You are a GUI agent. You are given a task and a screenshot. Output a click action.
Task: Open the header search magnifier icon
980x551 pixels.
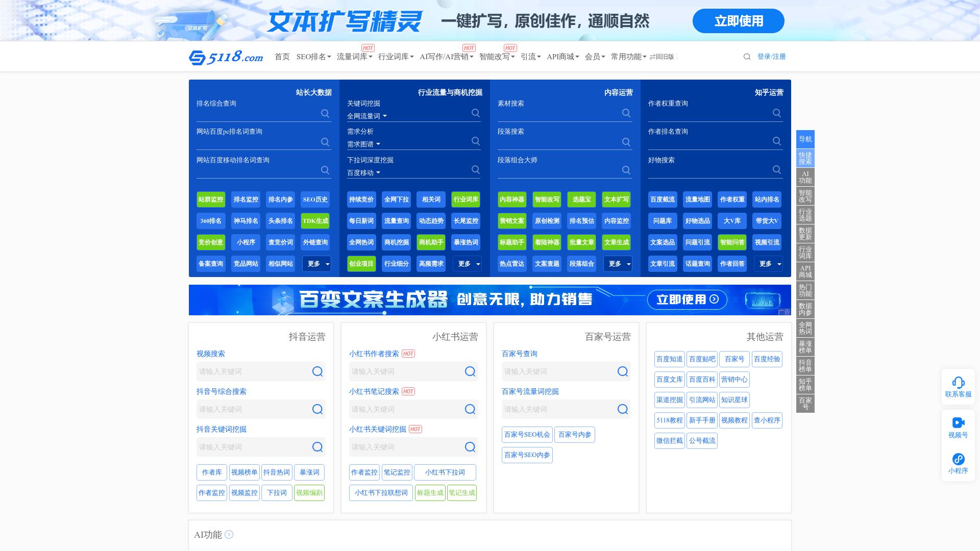747,57
